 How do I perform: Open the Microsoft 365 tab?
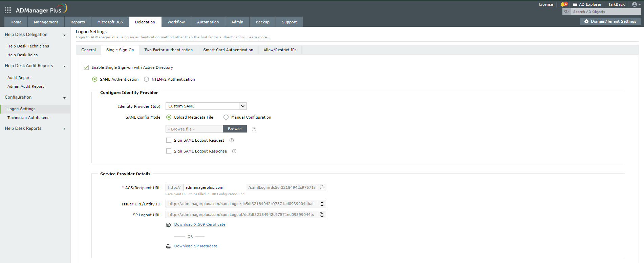(110, 22)
